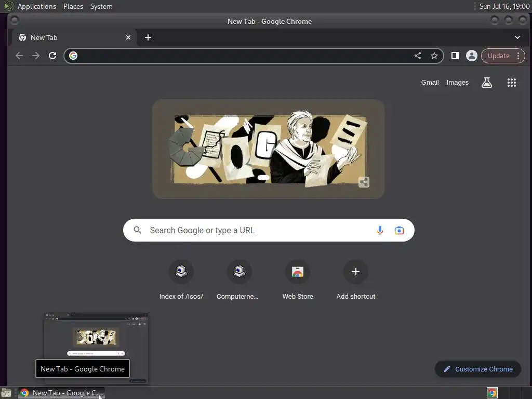Screen dimensions: 532x399
Task: Show desktop from bottom panel icon
Action: point(6,393)
